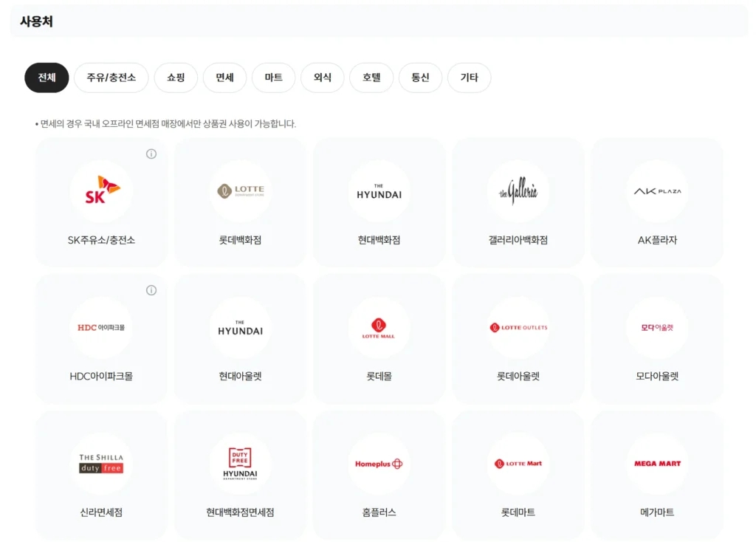Screen dimensions: 756x542
Task: Click the Homeplus logo icon
Action: [378, 464]
